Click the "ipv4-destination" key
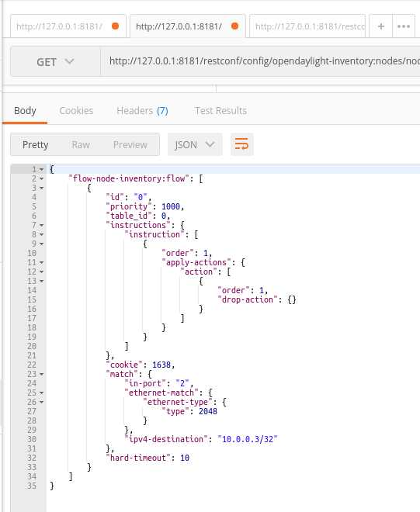This screenshot has width=420, height=512. click(x=166, y=439)
